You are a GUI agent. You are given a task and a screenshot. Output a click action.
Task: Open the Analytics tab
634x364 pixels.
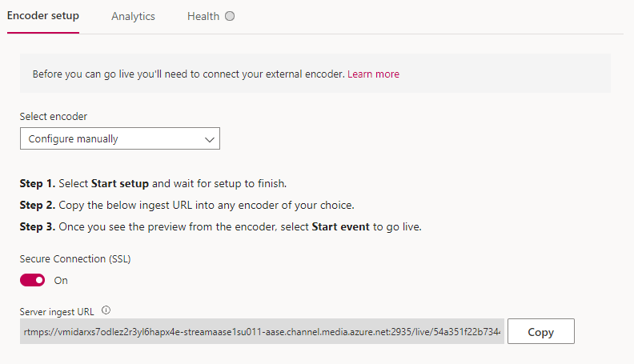coord(133,16)
